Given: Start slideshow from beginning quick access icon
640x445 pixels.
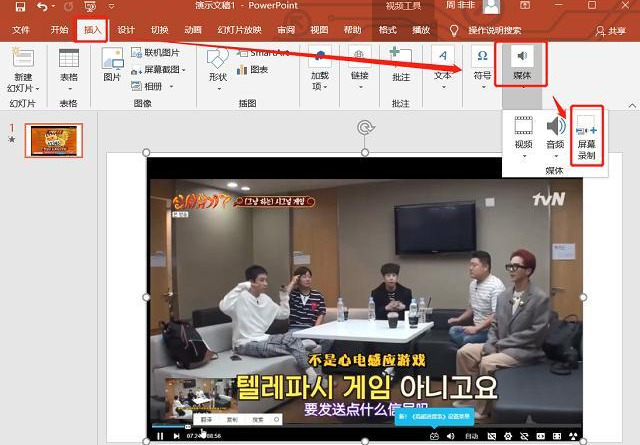Looking at the screenshot, I should click(90, 6).
